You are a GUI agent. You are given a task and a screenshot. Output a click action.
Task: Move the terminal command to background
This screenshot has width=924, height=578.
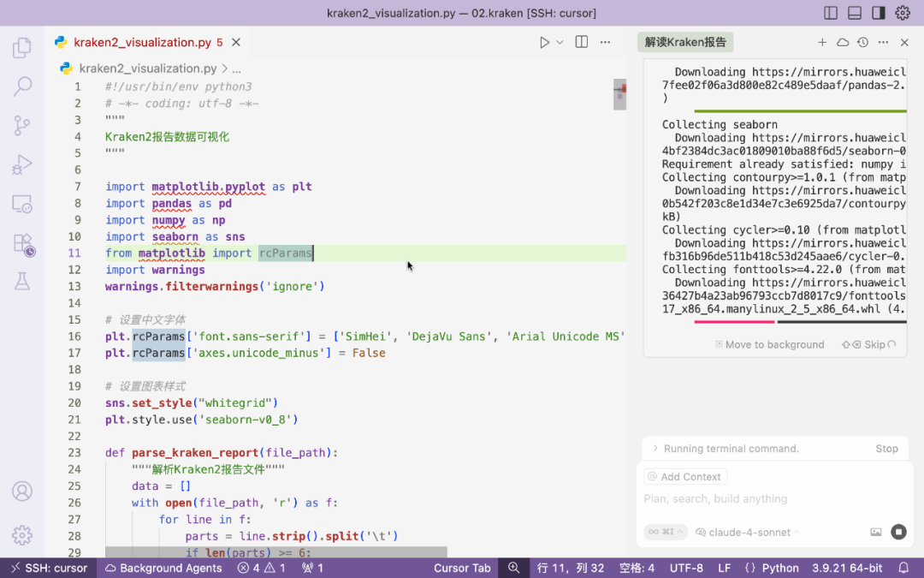tap(770, 344)
